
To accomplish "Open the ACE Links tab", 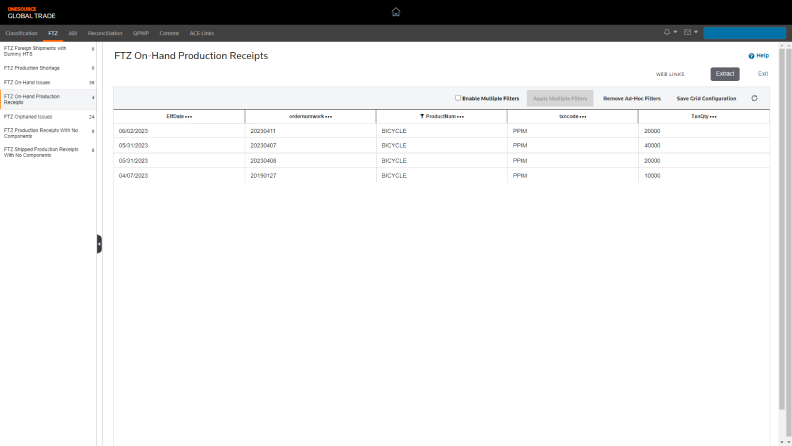I will tap(201, 33).
